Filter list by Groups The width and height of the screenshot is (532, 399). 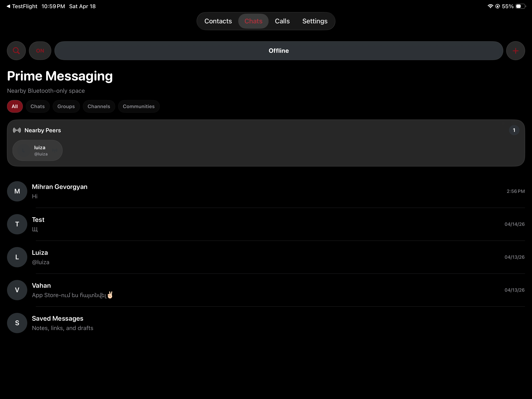66,106
